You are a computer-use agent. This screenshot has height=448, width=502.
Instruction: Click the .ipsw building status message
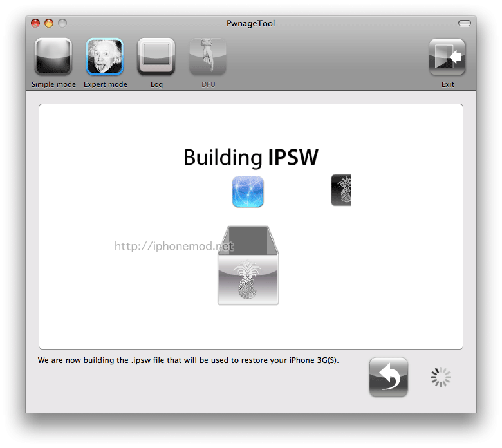click(188, 360)
